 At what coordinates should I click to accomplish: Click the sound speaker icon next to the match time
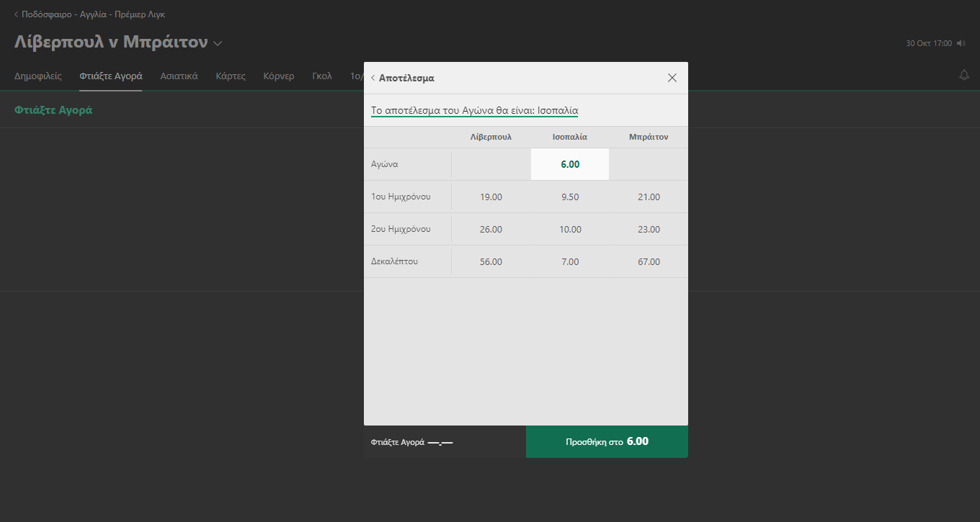(x=961, y=44)
